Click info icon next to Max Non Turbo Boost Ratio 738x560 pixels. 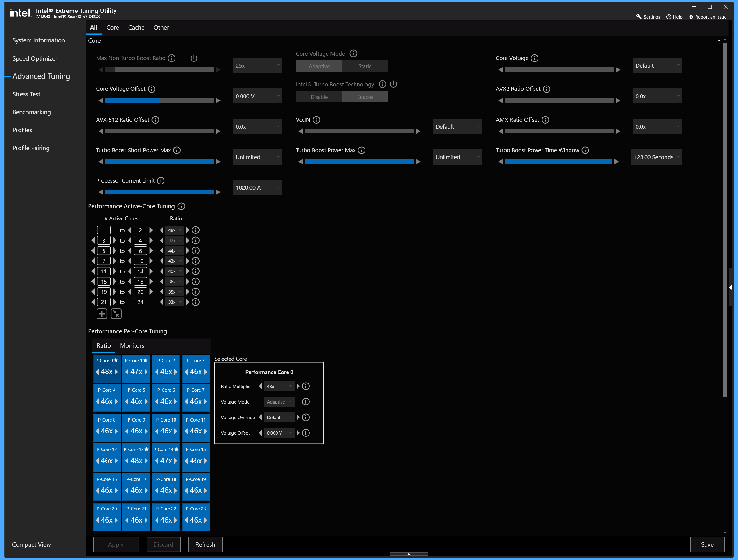point(171,58)
